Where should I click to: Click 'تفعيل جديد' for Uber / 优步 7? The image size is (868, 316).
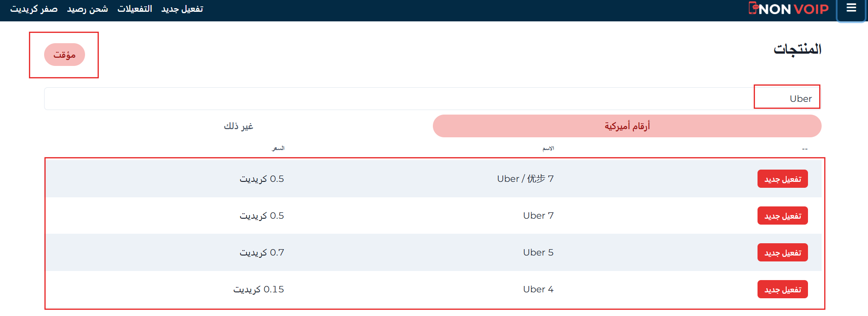click(x=782, y=179)
